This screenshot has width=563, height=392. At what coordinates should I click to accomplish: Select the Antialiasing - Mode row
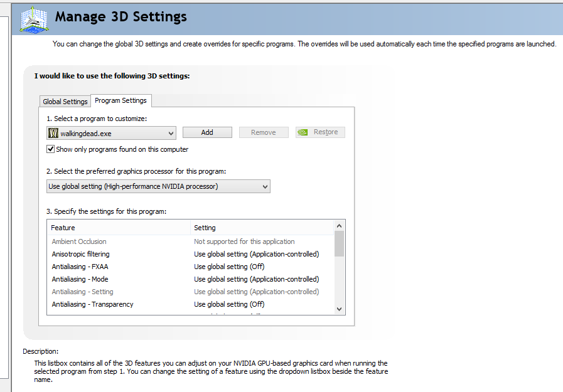pyautogui.click(x=190, y=279)
